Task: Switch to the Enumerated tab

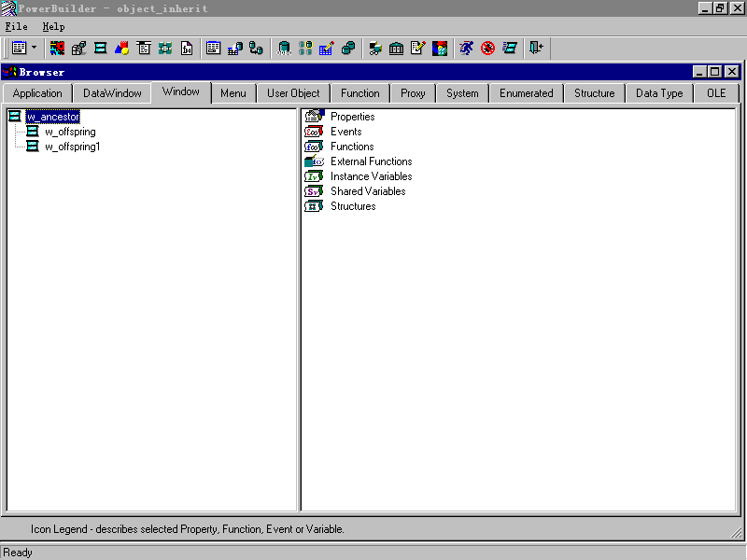Action: tap(526, 93)
